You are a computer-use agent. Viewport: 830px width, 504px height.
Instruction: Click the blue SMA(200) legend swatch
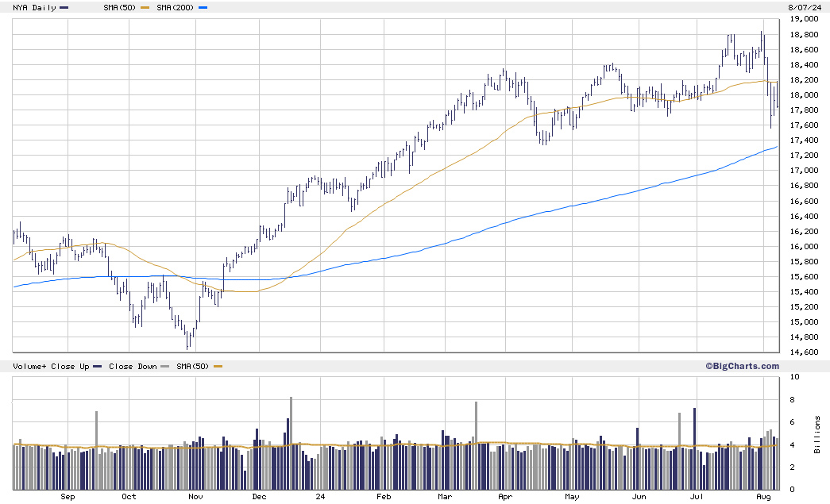click(x=203, y=8)
